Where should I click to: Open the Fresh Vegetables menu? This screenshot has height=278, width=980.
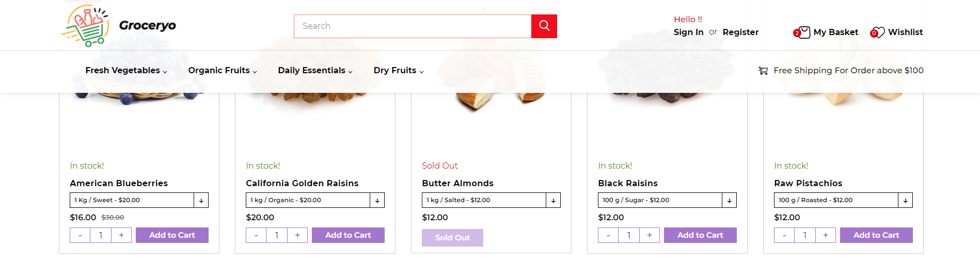tap(126, 71)
